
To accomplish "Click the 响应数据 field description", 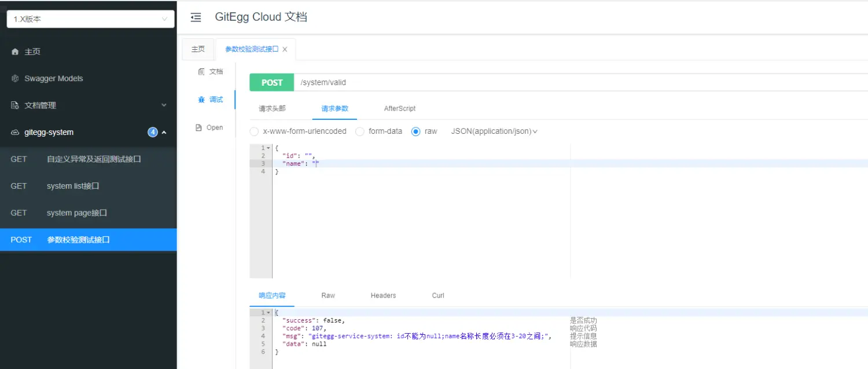I will (x=583, y=344).
